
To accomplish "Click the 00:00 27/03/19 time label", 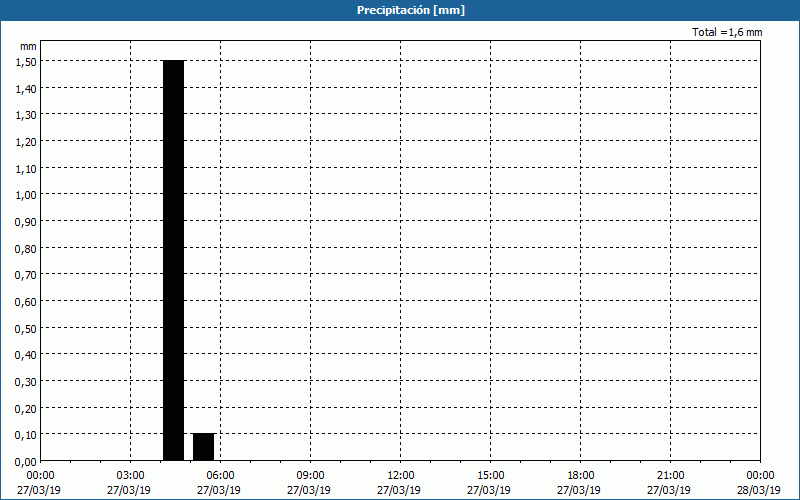I will point(39,483).
